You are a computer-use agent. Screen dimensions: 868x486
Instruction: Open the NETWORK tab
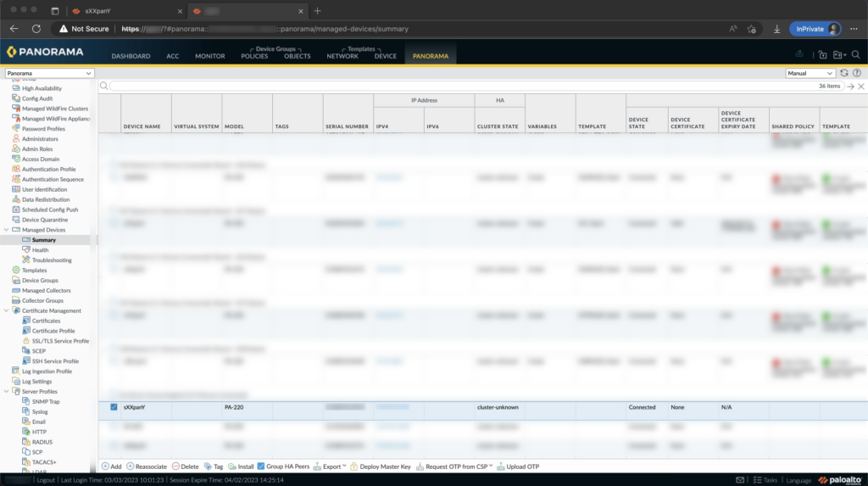(342, 56)
